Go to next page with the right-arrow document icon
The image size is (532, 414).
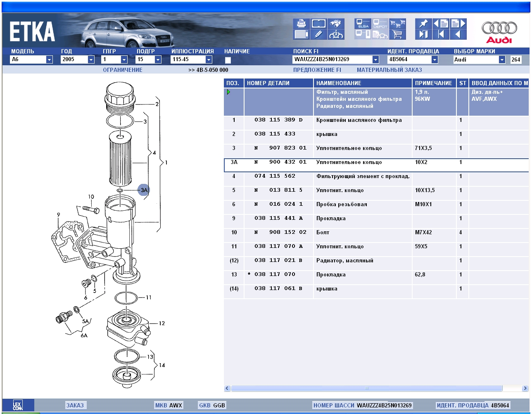pos(458,24)
